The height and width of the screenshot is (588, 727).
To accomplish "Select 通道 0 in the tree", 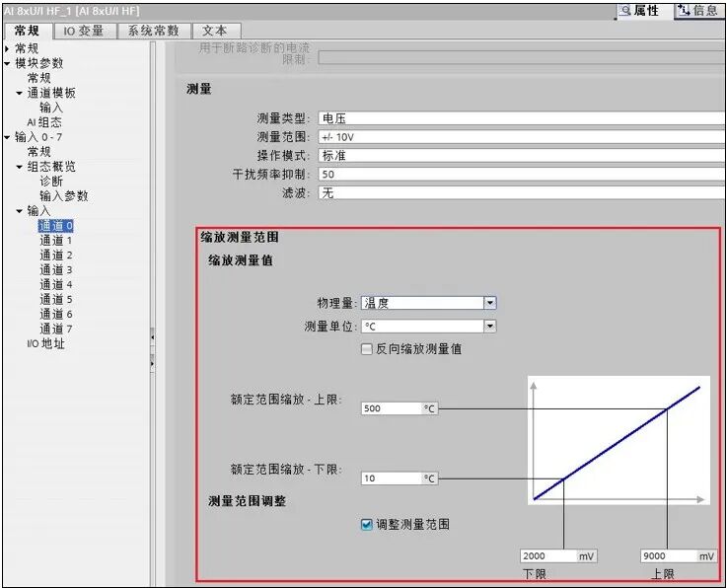I will pyautogui.click(x=56, y=226).
